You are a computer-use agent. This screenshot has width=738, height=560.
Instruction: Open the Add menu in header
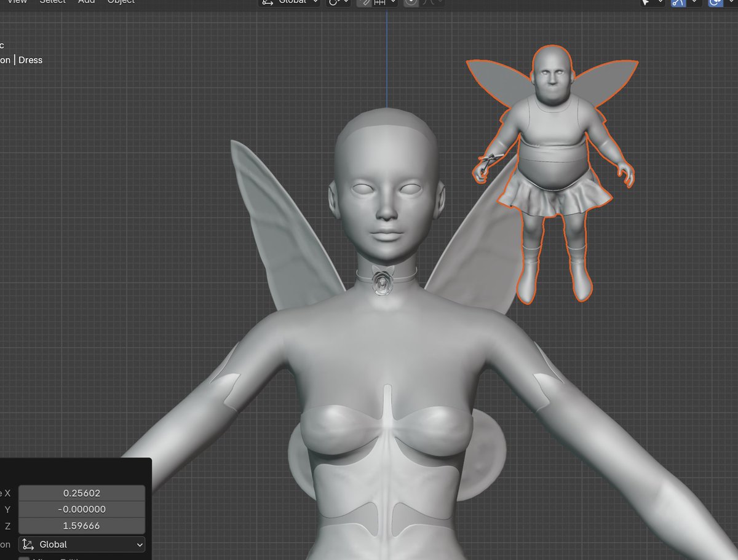[86, 2]
